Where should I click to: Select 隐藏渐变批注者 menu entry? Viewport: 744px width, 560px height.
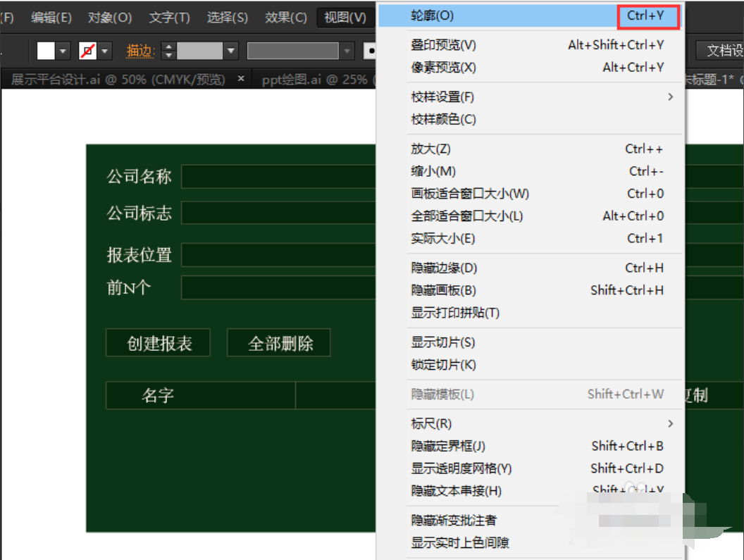[530, 520]
